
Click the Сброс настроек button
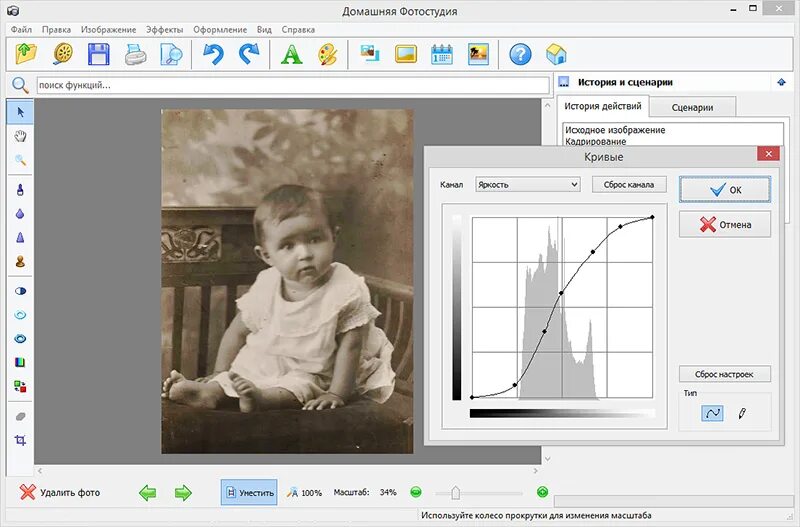pos(724,374)
